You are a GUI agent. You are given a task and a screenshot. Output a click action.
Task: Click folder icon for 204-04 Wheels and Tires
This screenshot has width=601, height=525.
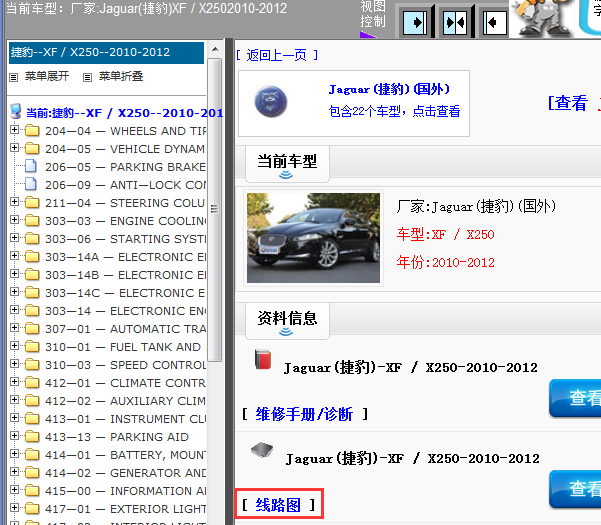click(32, 131)
